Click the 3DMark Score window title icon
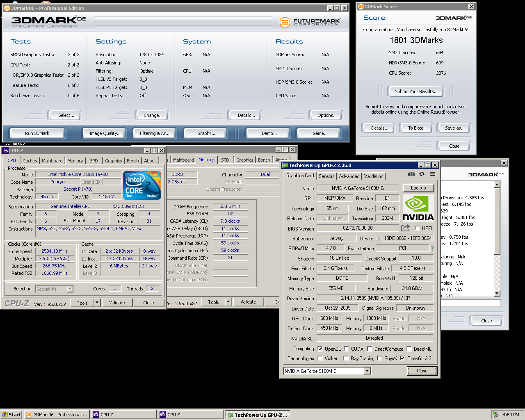Image resolution: width=525 pixels, height=420 pixels. coord(361,7)
